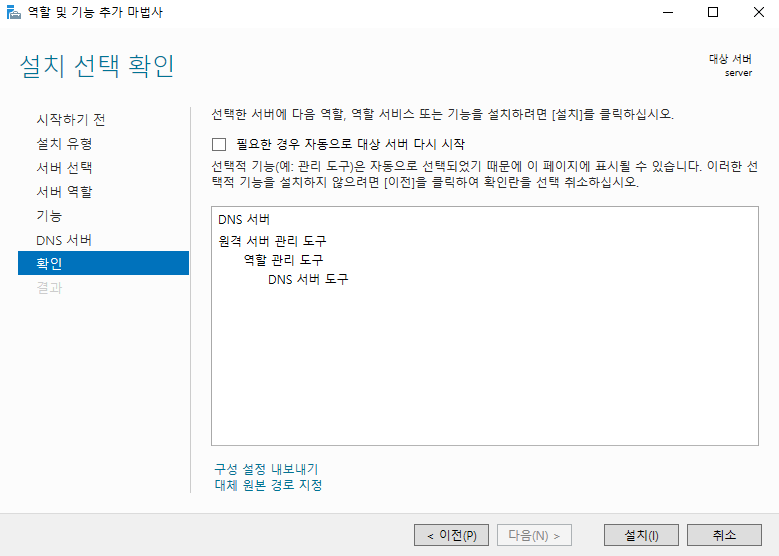Go to the 시작하기 전 step

click(71, 119)
